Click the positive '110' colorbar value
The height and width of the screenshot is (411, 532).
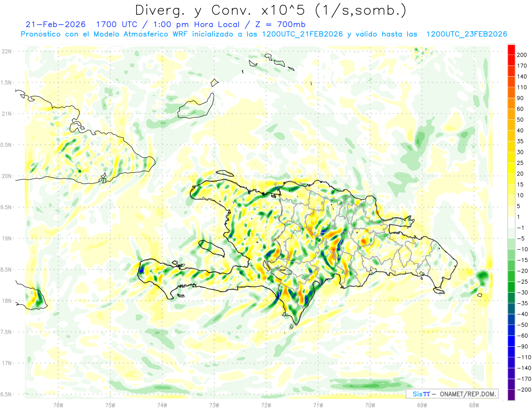522,87
